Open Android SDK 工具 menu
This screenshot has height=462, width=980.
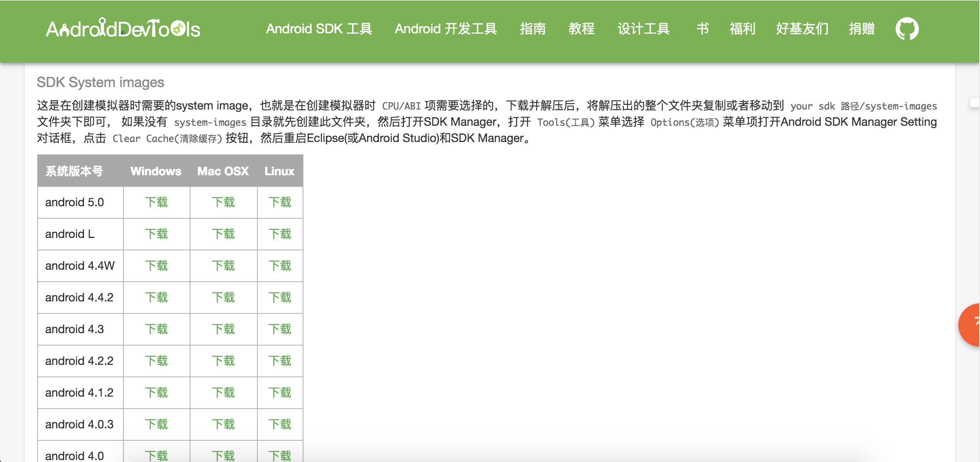pyautogui.click(x=319, y=29)
